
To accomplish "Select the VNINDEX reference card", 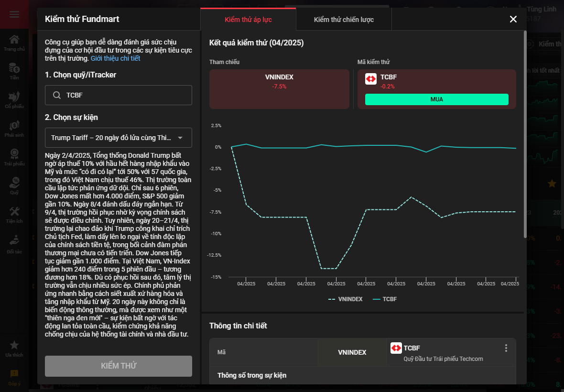I will (279, 89).
